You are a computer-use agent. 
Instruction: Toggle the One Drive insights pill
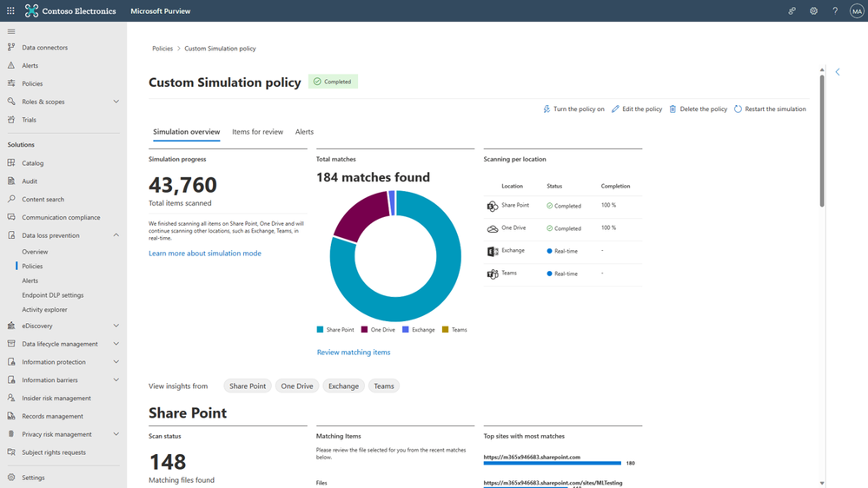(296, 386)
